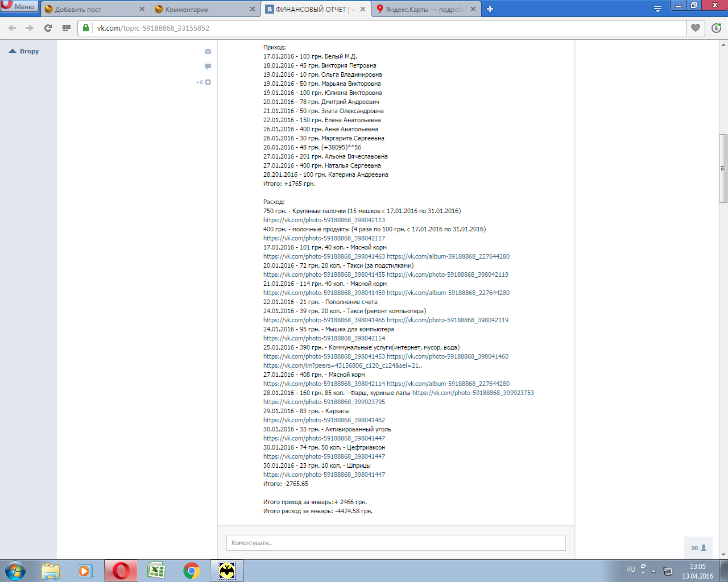The height and width of the screenshot is (582, 728).
Task: Open photo link under Цефтриаксон
Action: tap(324, 456)
